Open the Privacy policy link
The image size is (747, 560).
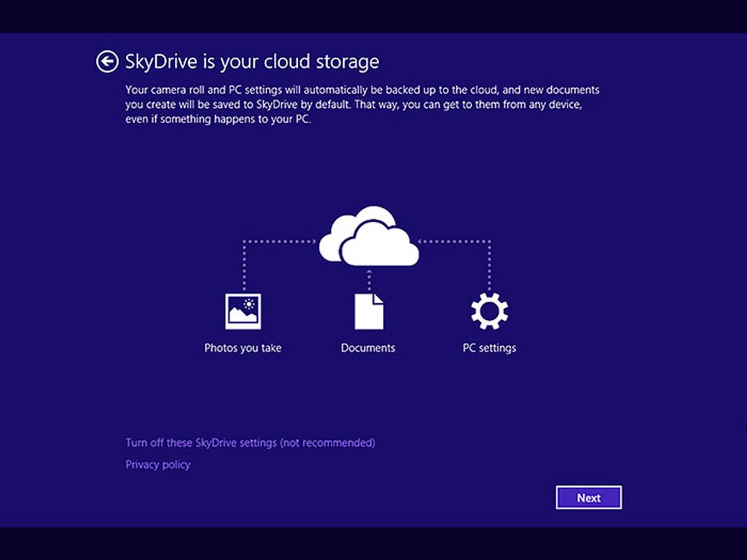point(158,465)
